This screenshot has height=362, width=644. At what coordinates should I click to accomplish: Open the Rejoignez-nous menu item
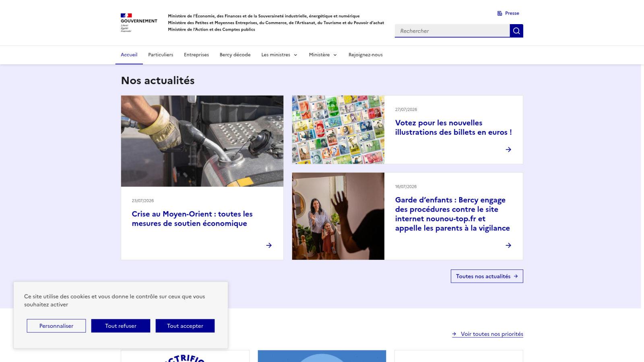365,55
